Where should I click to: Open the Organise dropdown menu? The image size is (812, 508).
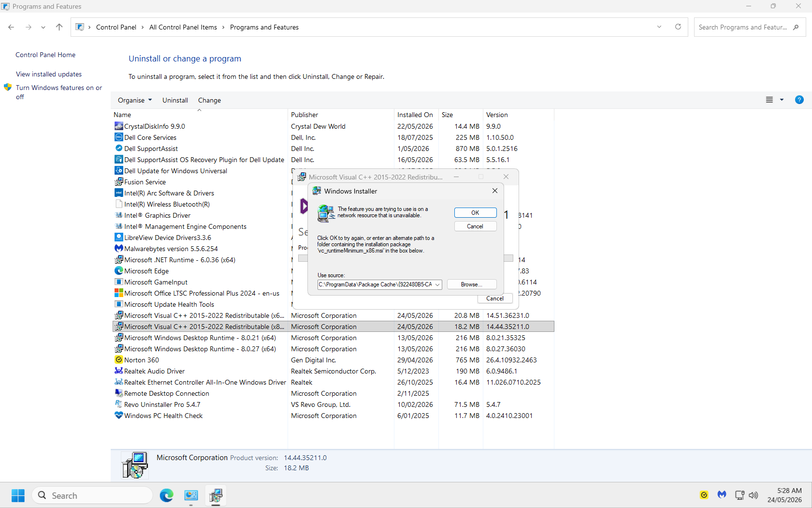tap(135, 100)
